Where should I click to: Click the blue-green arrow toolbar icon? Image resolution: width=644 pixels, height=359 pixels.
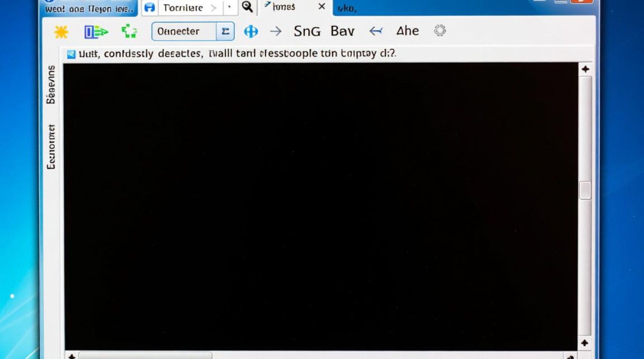click(x=96, y=32)
